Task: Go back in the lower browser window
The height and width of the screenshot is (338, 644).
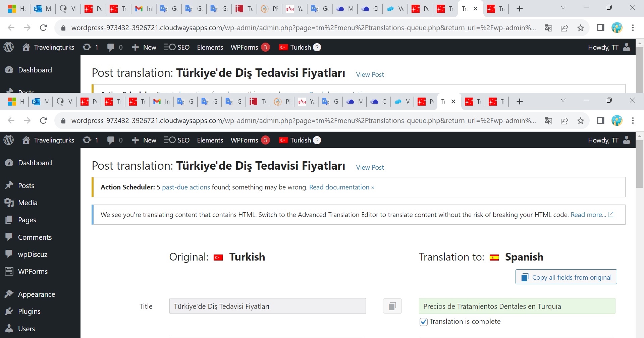Action: click(x=11, y=121)
